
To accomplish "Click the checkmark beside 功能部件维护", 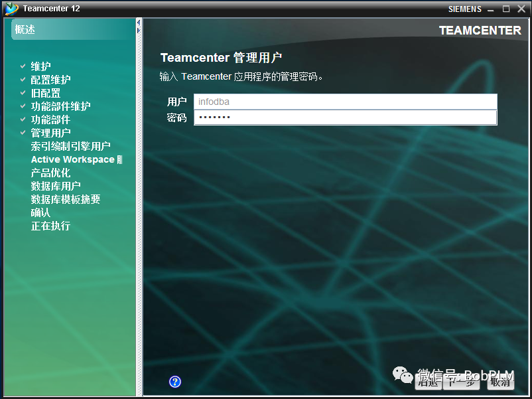I will click(x=23, y=106).
